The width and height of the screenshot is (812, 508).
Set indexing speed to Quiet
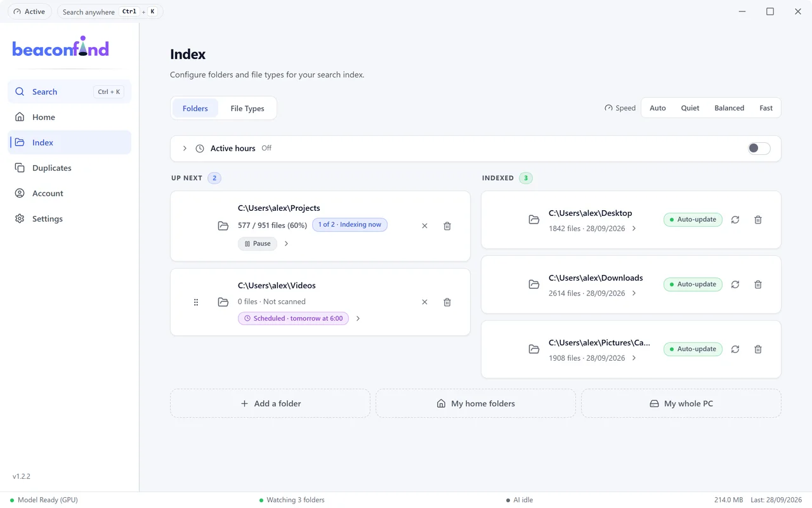[690, 108]
